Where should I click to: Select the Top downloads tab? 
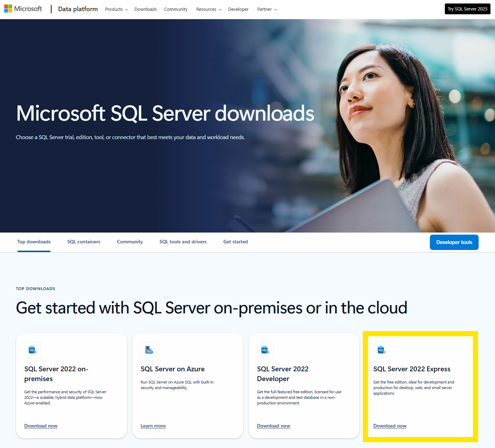(x=34, y=242)
